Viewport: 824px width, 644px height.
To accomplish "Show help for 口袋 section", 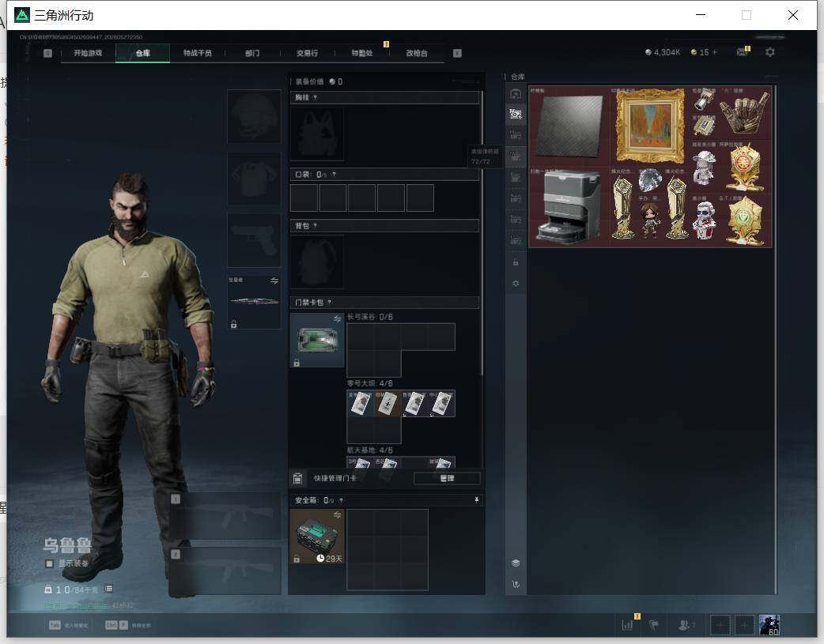I will click(x=334, y=175).
